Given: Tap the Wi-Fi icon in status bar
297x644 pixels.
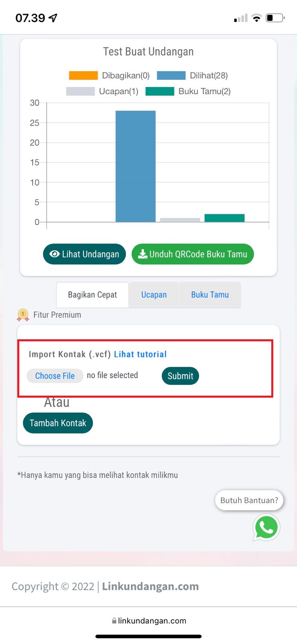Looking at the screenshot, I should 256,18.
